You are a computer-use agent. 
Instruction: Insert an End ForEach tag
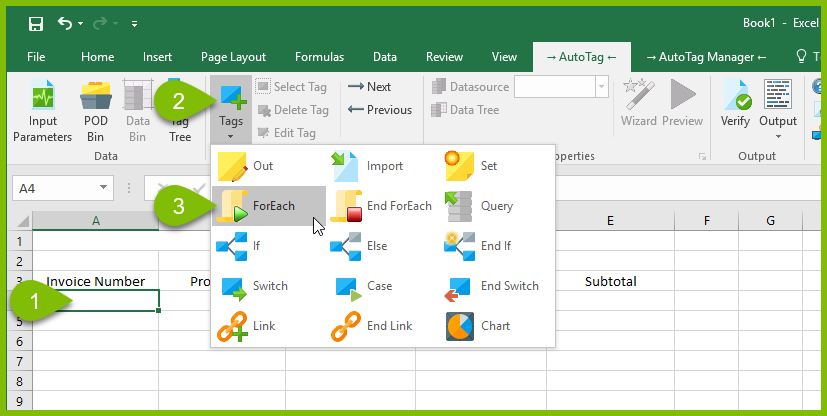point(382,206)
